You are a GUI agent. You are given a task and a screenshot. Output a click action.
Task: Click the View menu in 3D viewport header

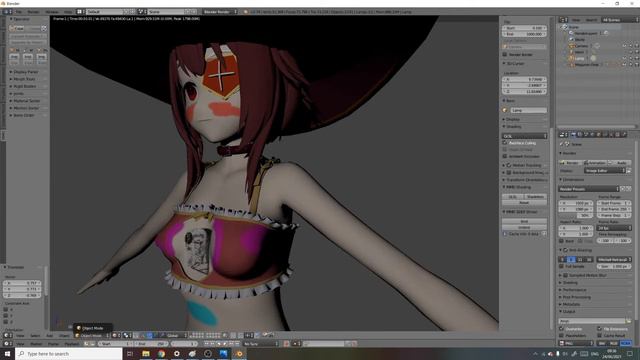(x=20, y=336)
